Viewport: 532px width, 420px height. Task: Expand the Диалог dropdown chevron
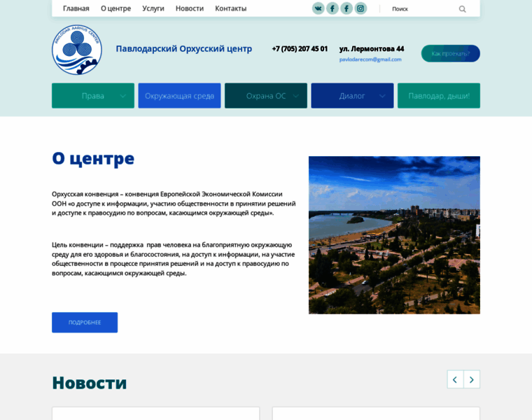[382, 96]
